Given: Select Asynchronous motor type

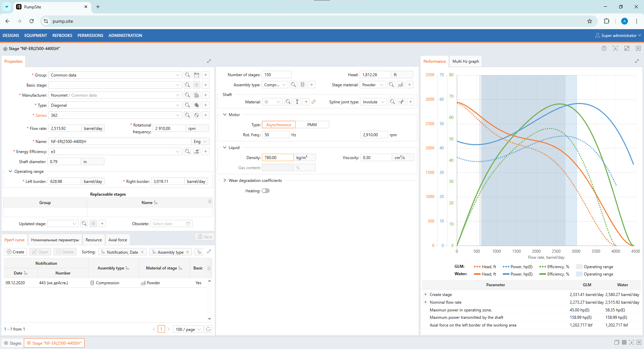Looking at the screenshot, I should pyautogui.click(x=278, y=125).
